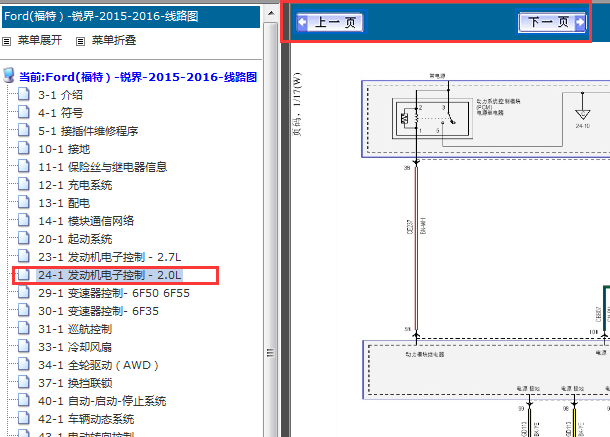The height and width of the screenshot is (437, 610).
Task: Click the 菜单展开 expand-menu icon
Action: (x=7, y=41)
